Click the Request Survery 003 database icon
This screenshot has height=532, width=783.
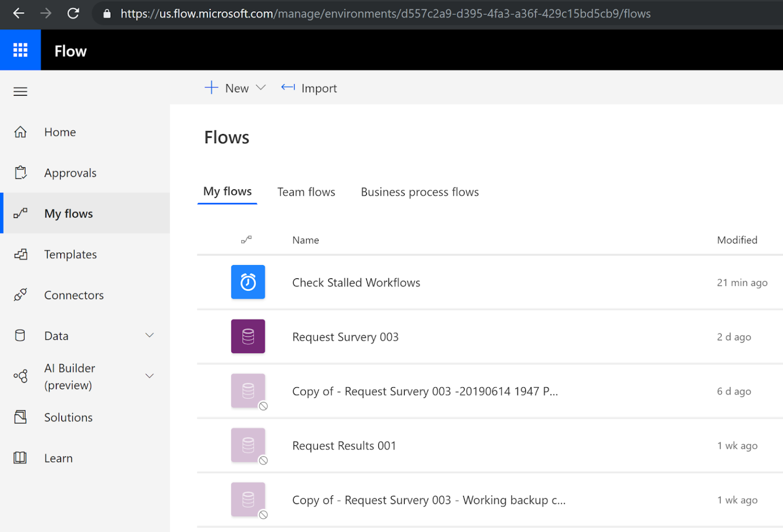(x=248, y=336)
